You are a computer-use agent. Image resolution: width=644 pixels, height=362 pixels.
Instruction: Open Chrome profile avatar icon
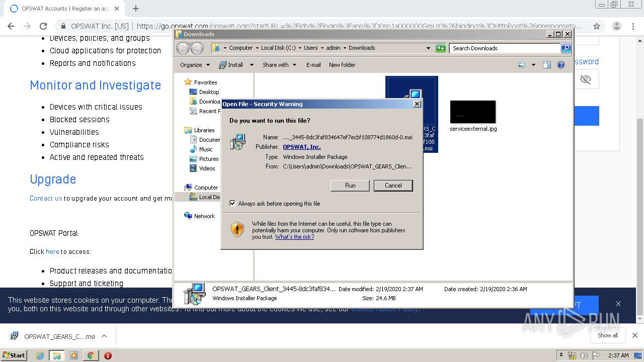(x=616, y=26)
